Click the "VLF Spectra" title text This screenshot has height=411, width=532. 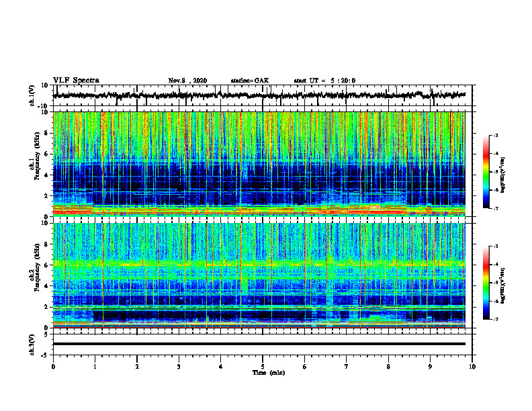(76, 81)
